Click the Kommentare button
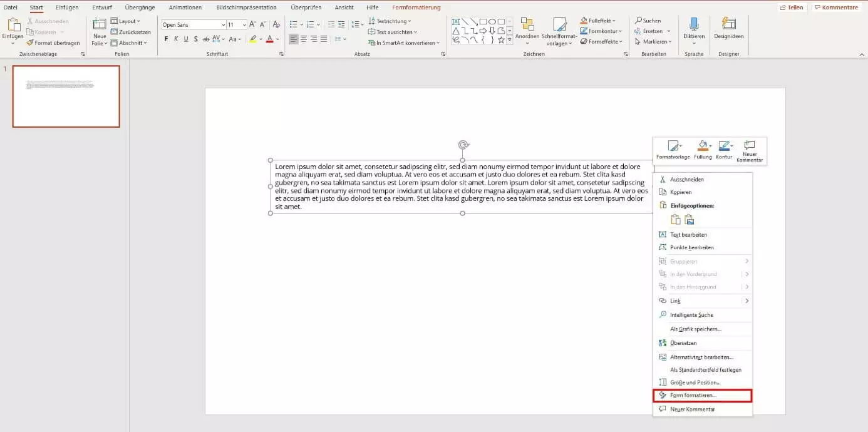This screenshot has width=868, height=432. [x=835, y=8]
